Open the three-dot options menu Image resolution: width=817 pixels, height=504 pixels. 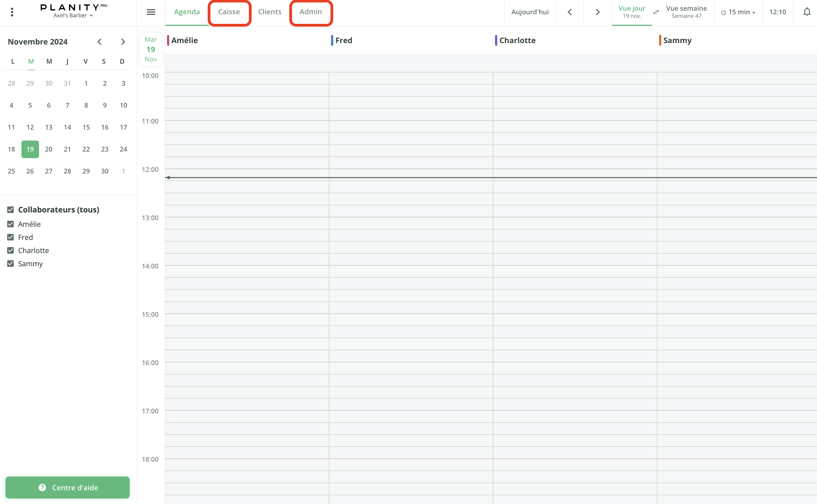(x=12, y=12)
